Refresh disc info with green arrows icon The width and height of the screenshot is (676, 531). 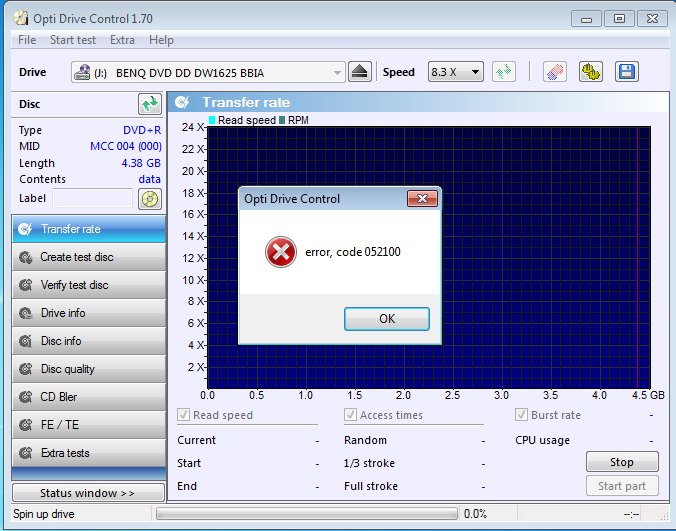[150, 104]
